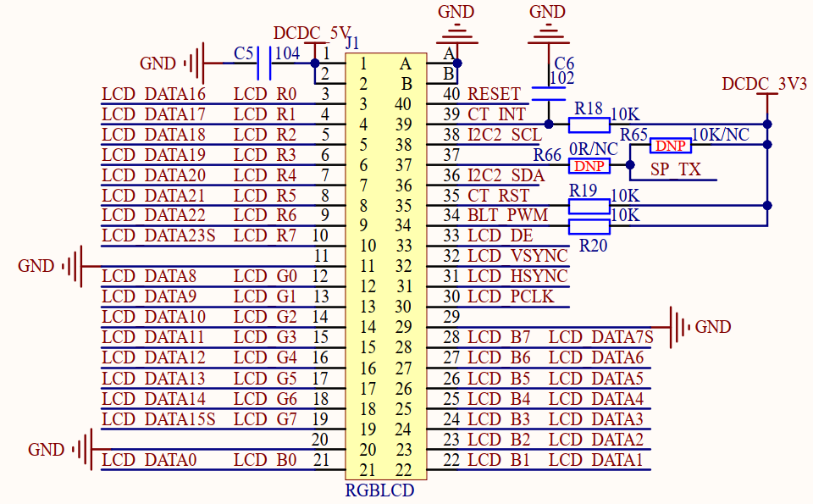Click the 10K value next to R18
The height and width of the screenshot is (504, 813).
[625, 114]
